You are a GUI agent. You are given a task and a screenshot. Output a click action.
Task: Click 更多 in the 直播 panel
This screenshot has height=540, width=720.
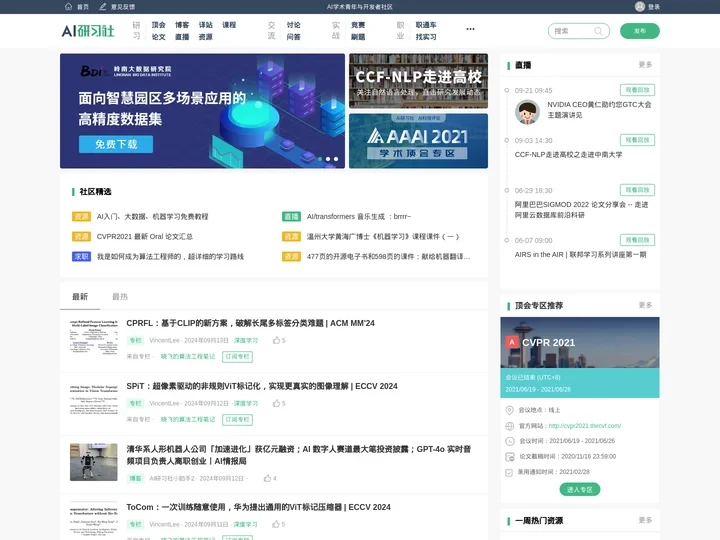coord(645,65)
